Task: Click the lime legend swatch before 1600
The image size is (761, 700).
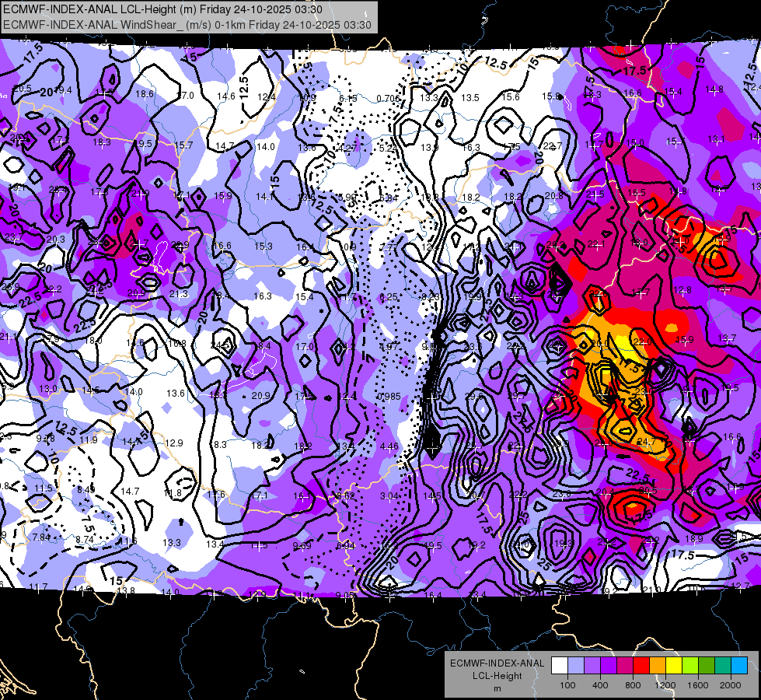Action: click(690, 665)
